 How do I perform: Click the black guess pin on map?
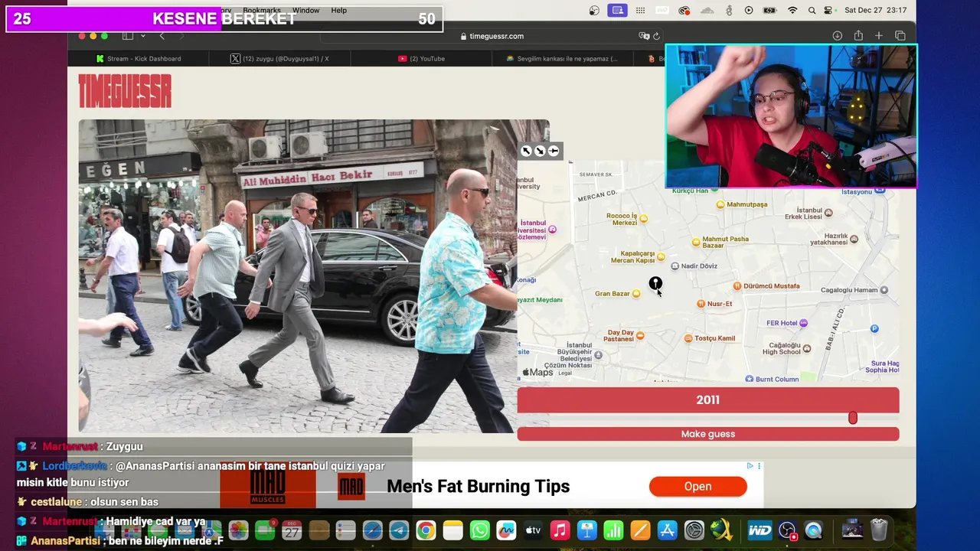click(x=655, y=284)
